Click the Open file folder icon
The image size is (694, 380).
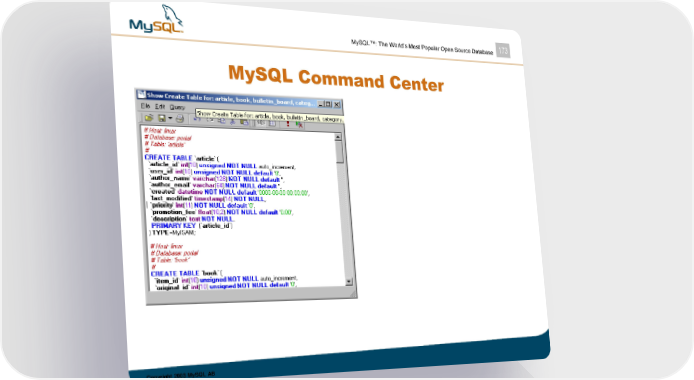click(149, 118)
